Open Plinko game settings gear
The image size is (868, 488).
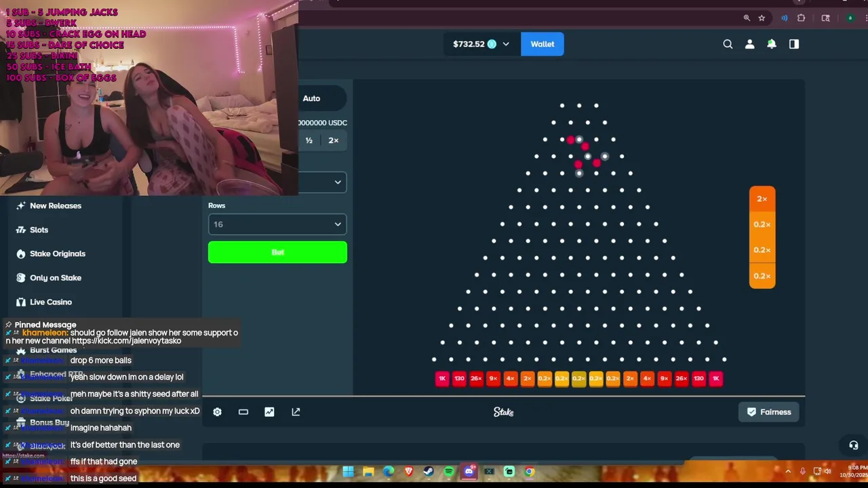click(217, 411)
